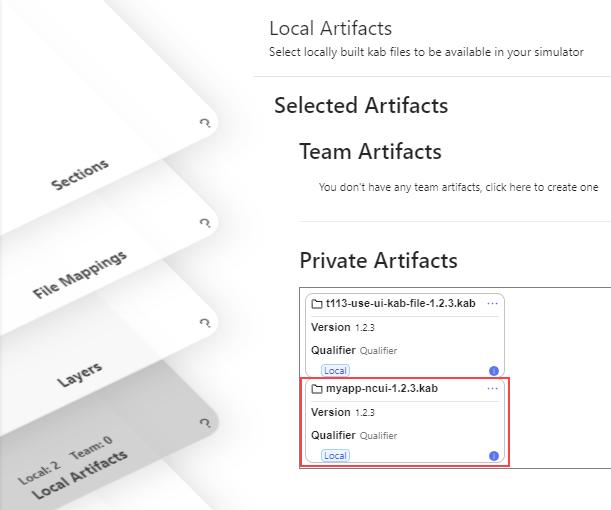The image size is (611, 510).
Task: Click the Selected Artifacts heading
Action: 361,105
